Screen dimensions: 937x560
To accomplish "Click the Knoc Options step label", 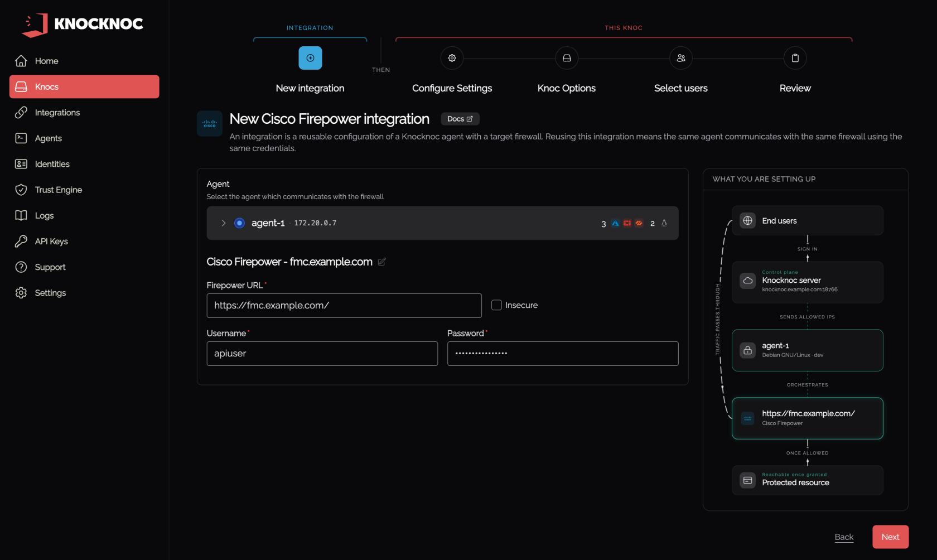I will [567, 88].
